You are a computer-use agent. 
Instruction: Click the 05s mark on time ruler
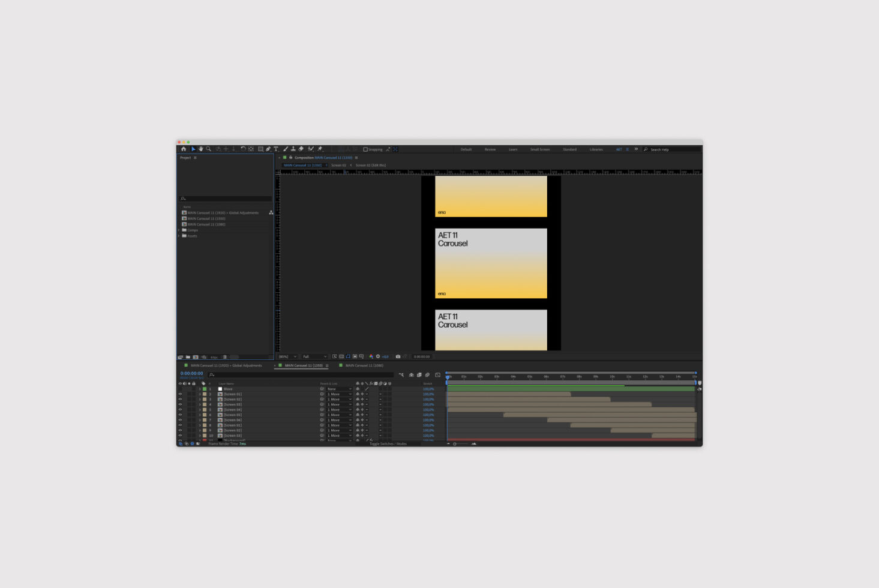(x=530, y=377)
